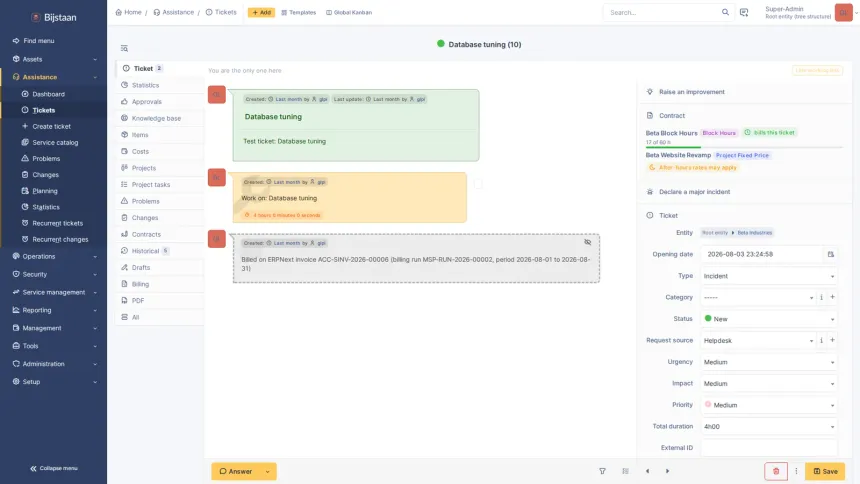Image resolution: width=860 pixels, height=484 pixels.
Task: Open the Total duration dropdown
Action: [x=769, y=426]
